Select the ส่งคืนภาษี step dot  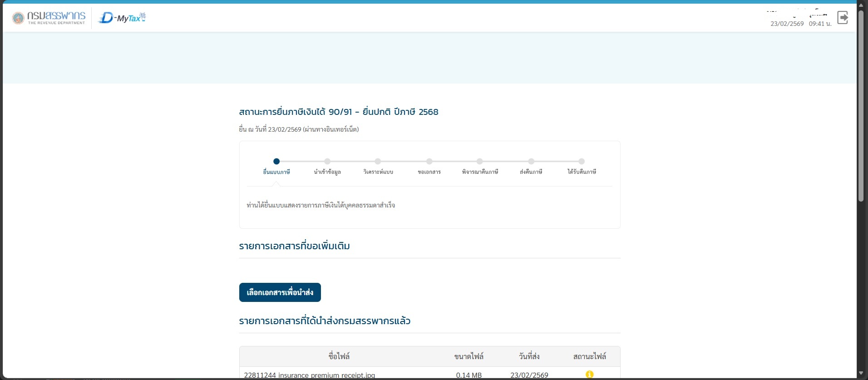point(531,161)
